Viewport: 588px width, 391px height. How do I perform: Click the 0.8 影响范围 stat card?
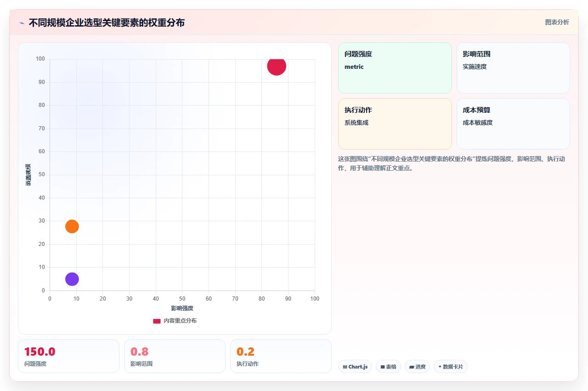pos(175,356)
